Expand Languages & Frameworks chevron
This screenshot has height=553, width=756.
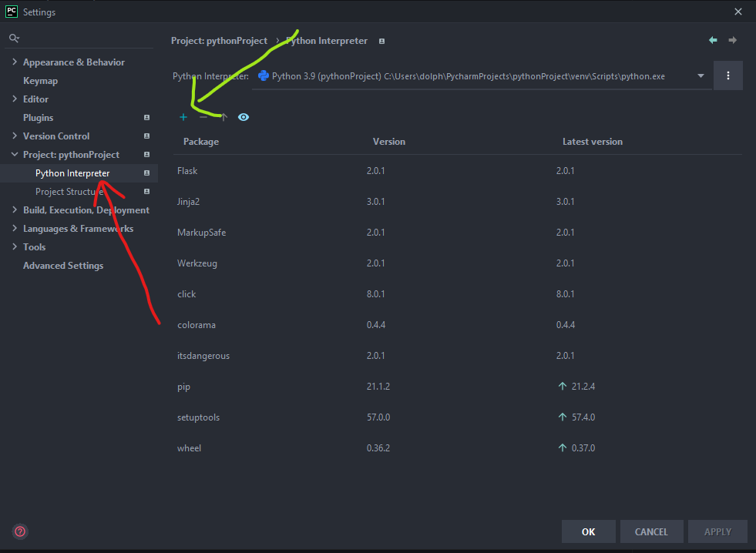(x=15, y=228)
